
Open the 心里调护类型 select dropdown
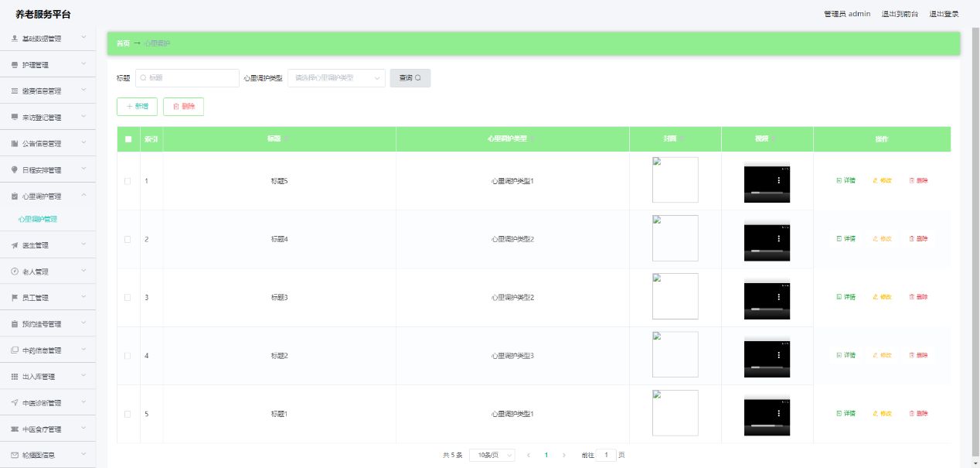click(336, 78)
